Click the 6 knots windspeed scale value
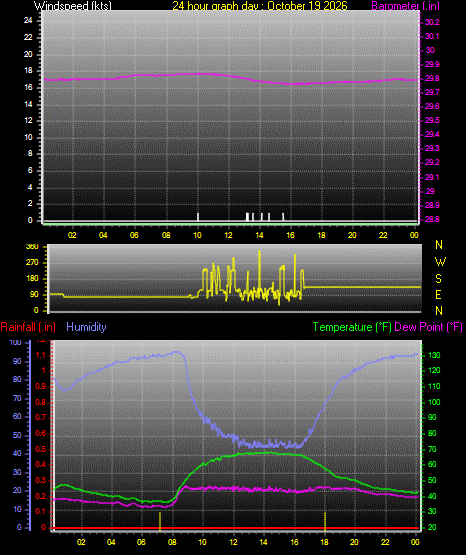Image resolution: width=466 pixels, height=555 pixels. pos(30,170)
